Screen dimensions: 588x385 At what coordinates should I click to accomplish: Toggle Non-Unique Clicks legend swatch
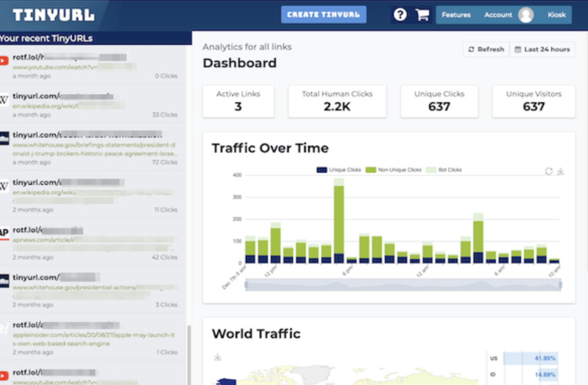click(371, 170)
